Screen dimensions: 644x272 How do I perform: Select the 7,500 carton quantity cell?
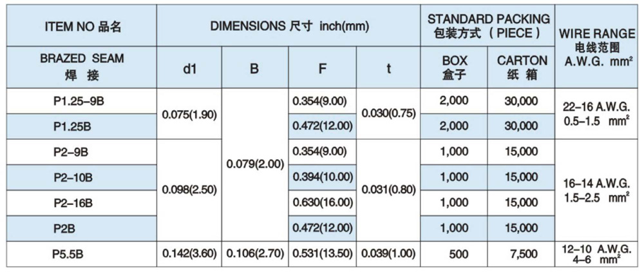click(522, 254)
